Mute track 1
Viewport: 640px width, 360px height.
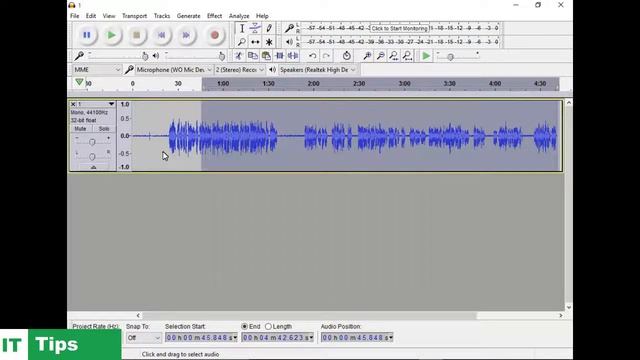coord(80,129)
